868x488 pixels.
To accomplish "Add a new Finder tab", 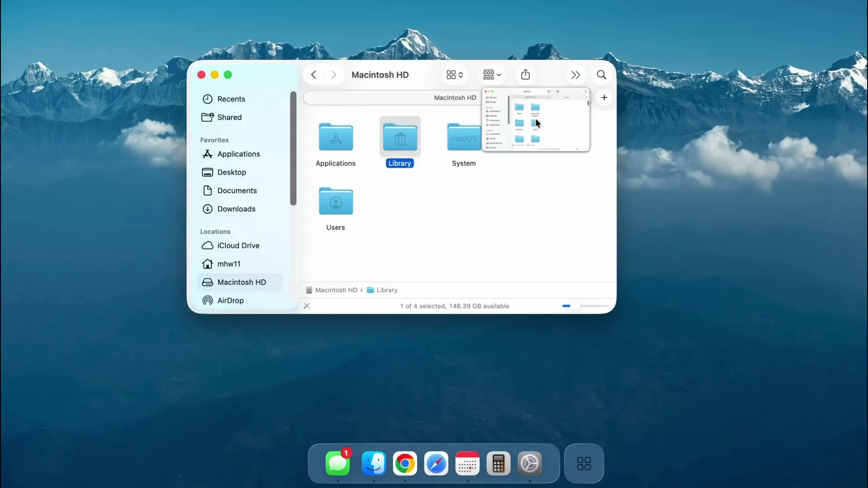I will tap(604, 98).
